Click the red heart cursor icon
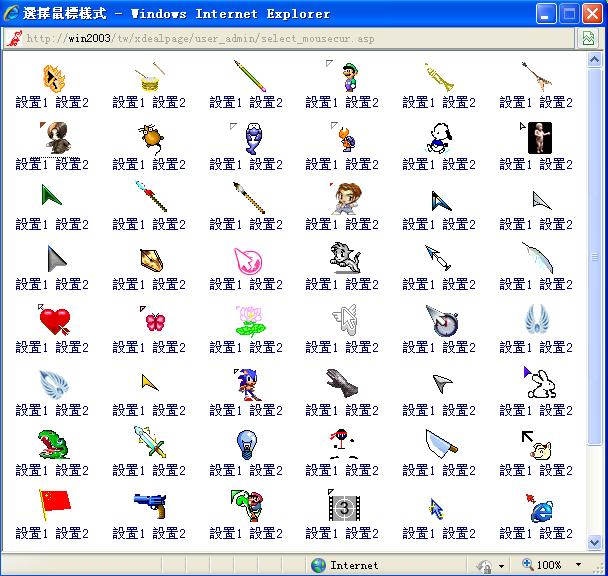Screen dimensions: 608x576 (x=54, y=321)
